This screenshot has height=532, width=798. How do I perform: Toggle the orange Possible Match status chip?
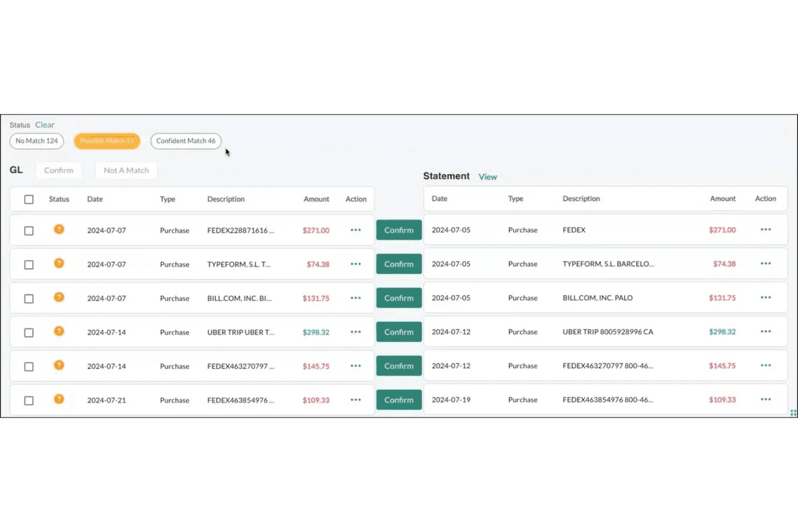(x=107, y=141)
